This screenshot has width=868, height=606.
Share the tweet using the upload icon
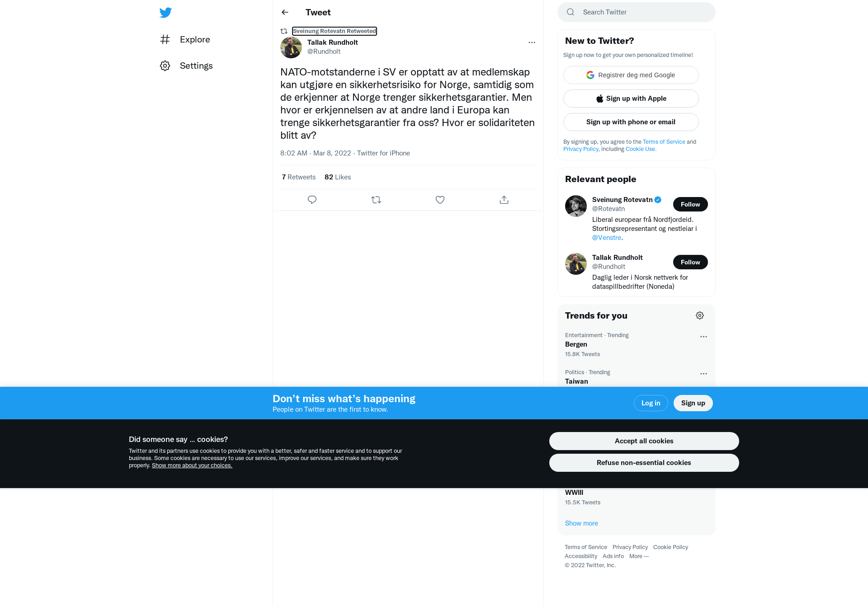(x=504, y=200)
